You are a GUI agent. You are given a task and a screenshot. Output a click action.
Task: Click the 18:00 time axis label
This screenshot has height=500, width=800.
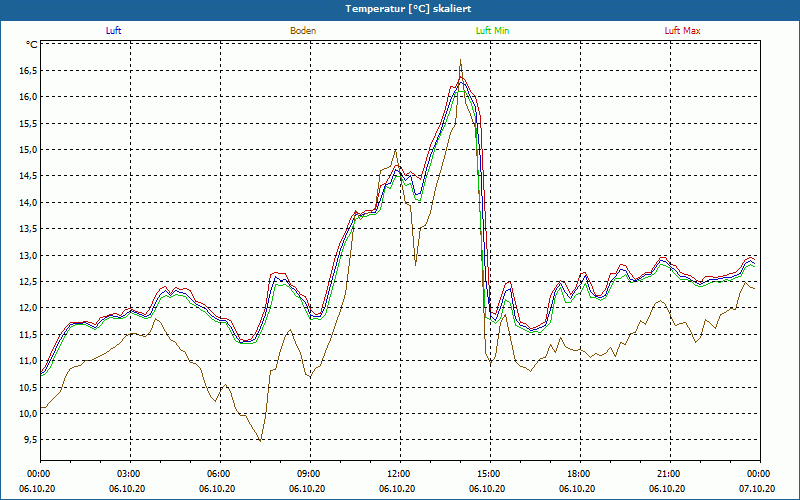[580, 474]
